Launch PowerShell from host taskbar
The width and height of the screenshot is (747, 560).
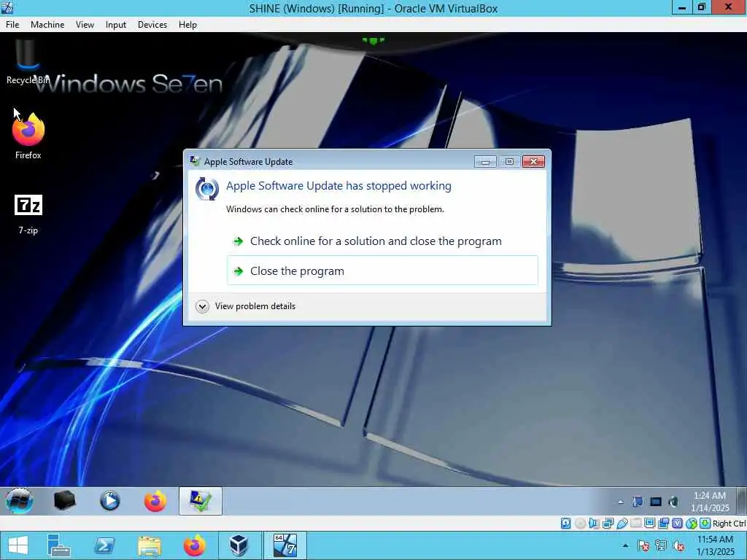click(104, 545)
